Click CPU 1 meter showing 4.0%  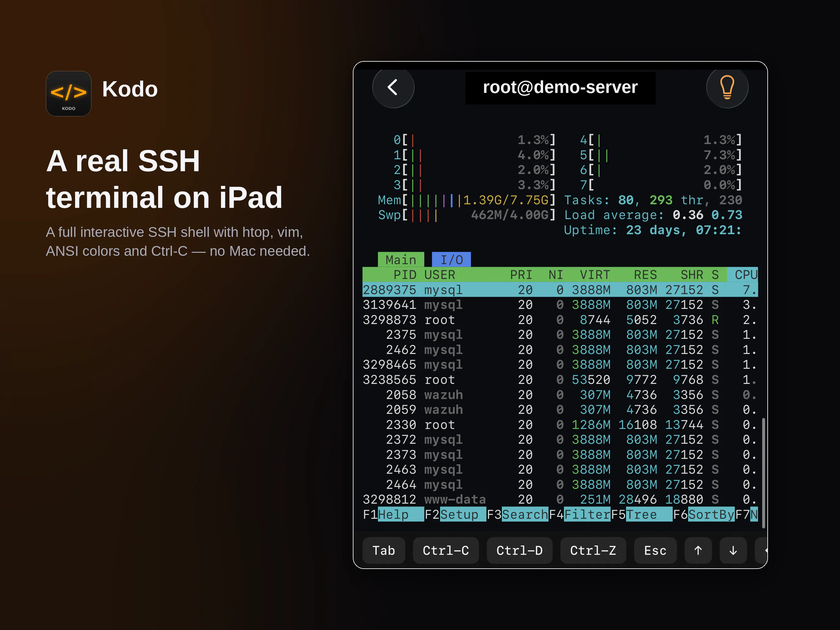click(475, 155)
